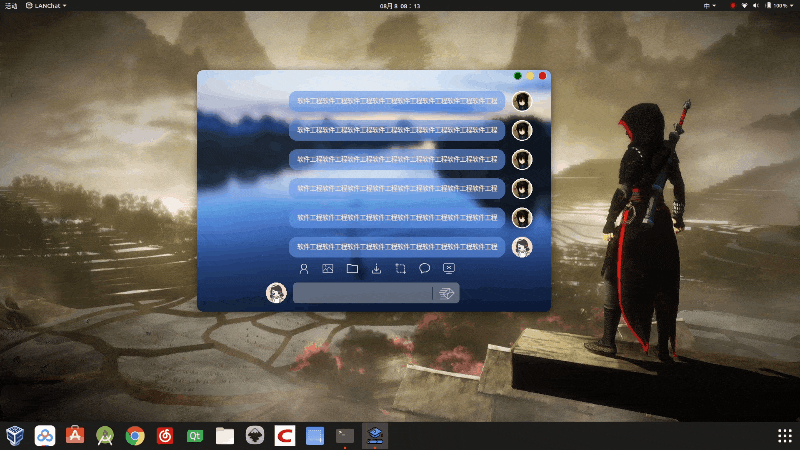Viewport: 800px width, 450px height.
Task: Open Activities in the top-left corner
Action: (11, 6)
